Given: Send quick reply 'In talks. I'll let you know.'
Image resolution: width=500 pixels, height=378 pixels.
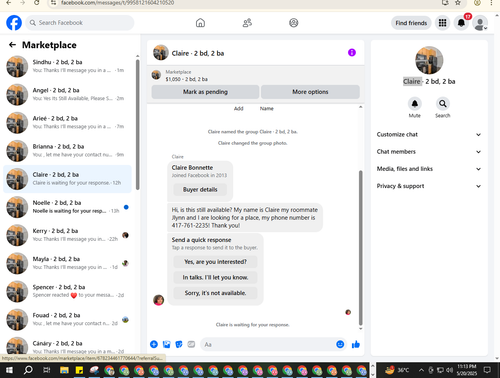Looking at the screenshot, I should pos(215,277).
